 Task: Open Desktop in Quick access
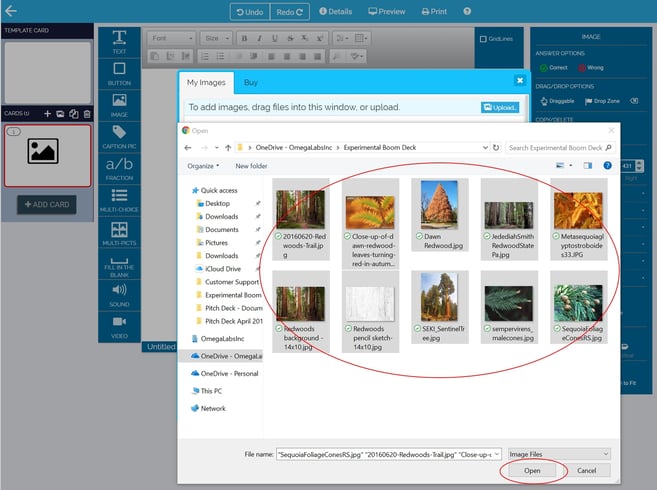[x=217, y=203]
